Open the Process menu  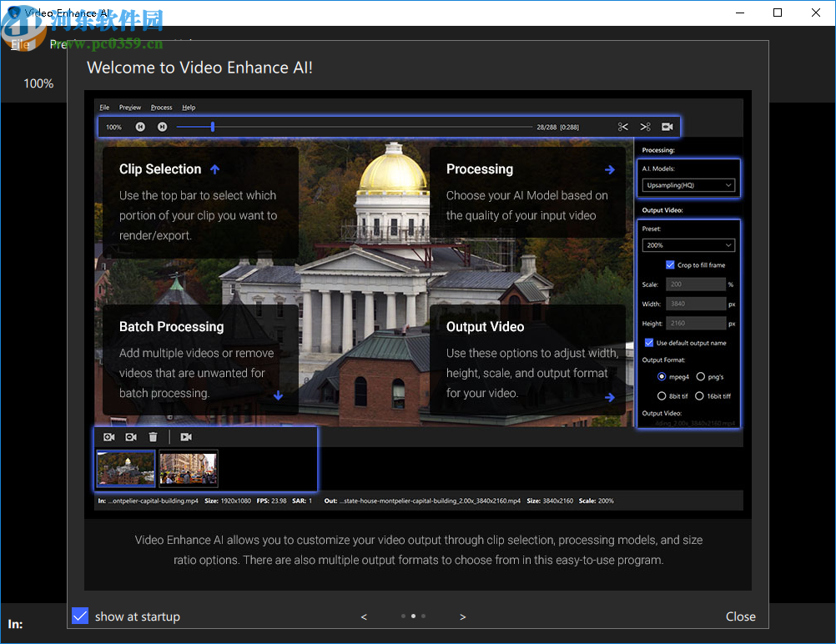tap(160, 107)
